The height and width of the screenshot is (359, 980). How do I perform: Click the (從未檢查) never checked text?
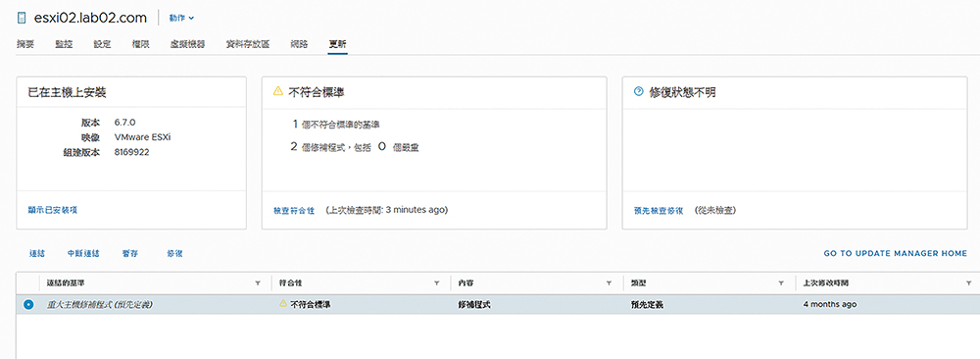pyautogui.click(x=715, y=210)
